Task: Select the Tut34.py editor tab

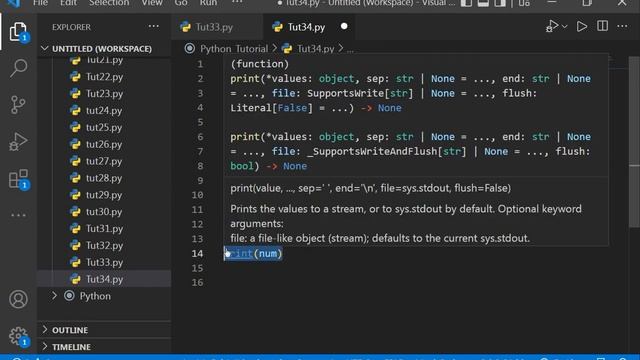Action: [309, 27]
